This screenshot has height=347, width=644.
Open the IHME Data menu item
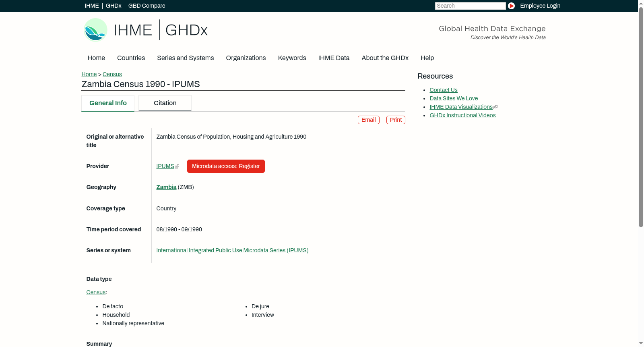pos(334,58)
